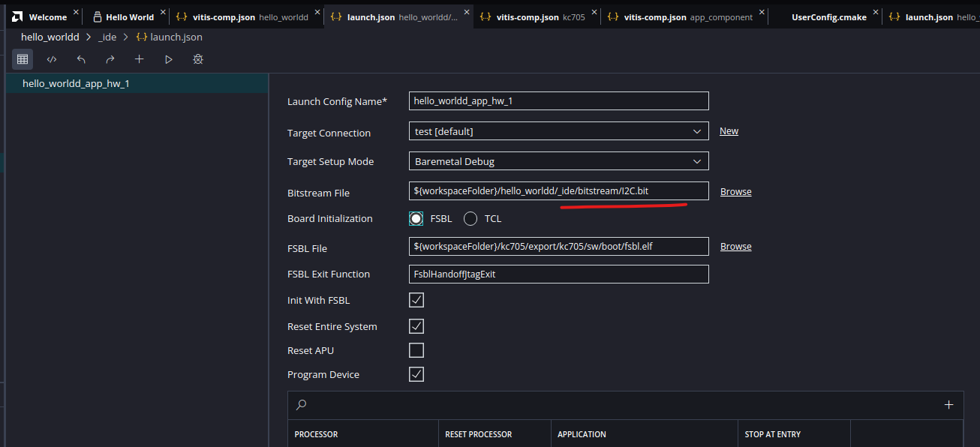Add a processor row with table plus icon
The image size is (980, 447).
coord(948,405)
